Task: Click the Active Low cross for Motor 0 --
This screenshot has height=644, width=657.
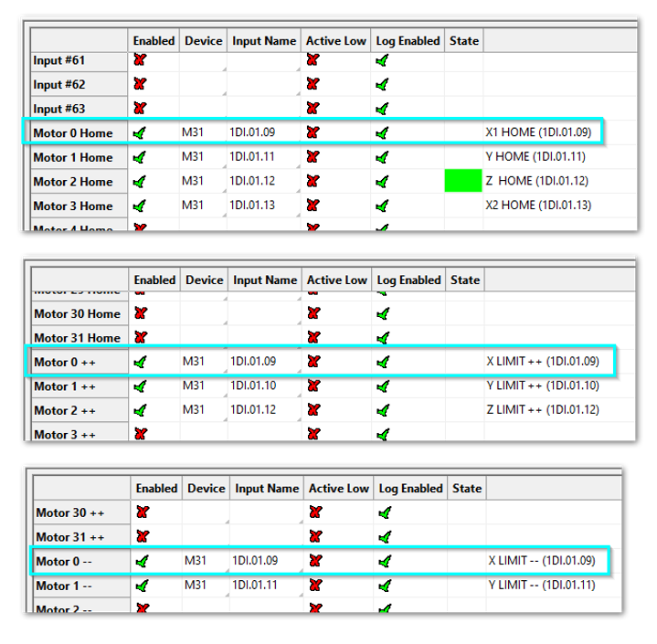Action: click(x=315, y=561)
